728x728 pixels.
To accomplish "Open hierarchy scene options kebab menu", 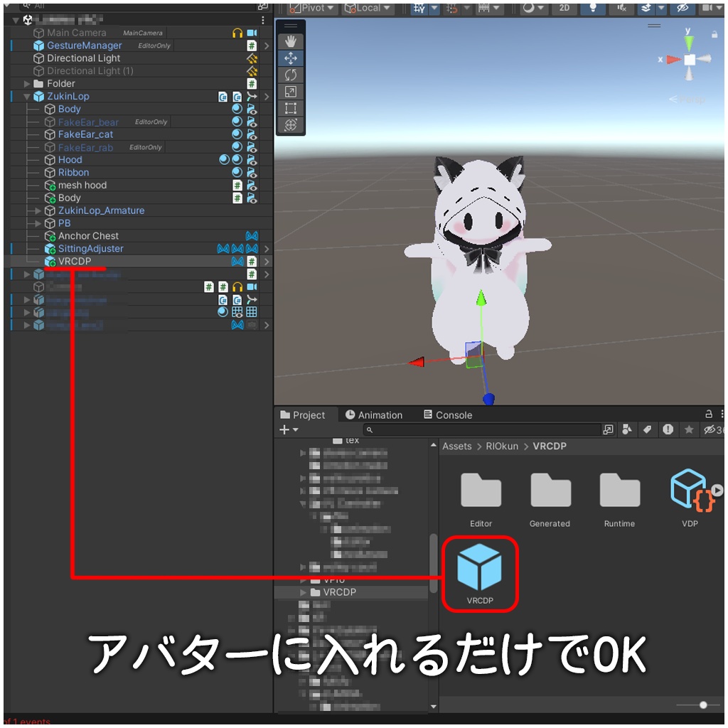I will click(263, 20).
